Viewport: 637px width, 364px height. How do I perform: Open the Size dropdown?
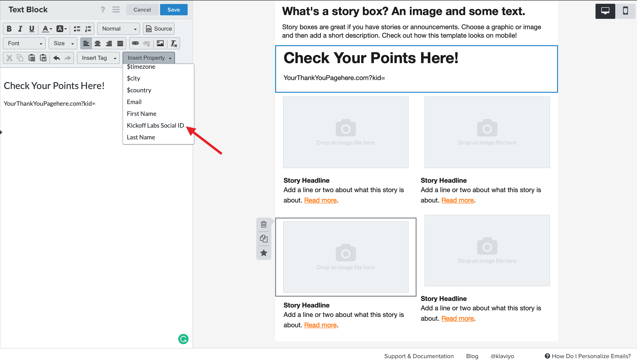[63, 44]
